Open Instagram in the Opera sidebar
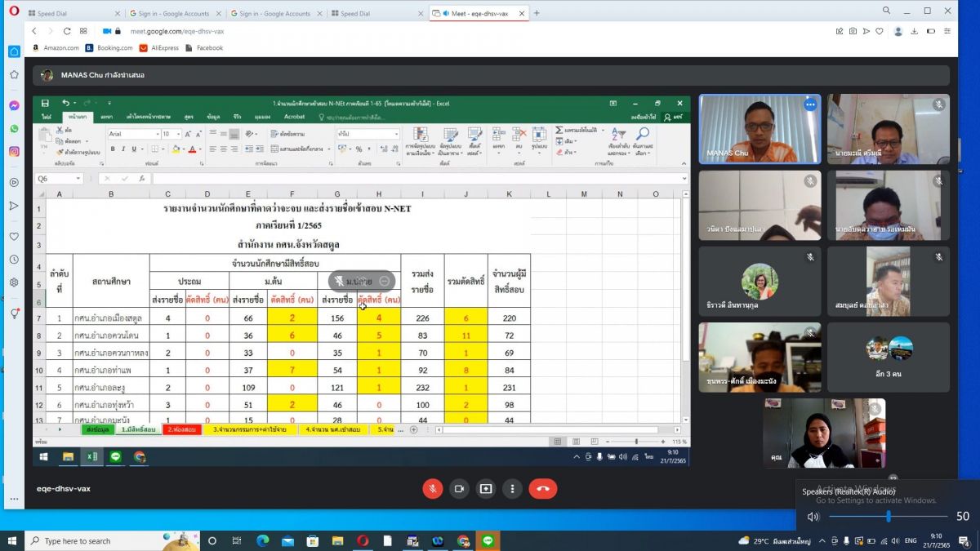This screenshot has height=551, width=980. (x=14, y=151)
